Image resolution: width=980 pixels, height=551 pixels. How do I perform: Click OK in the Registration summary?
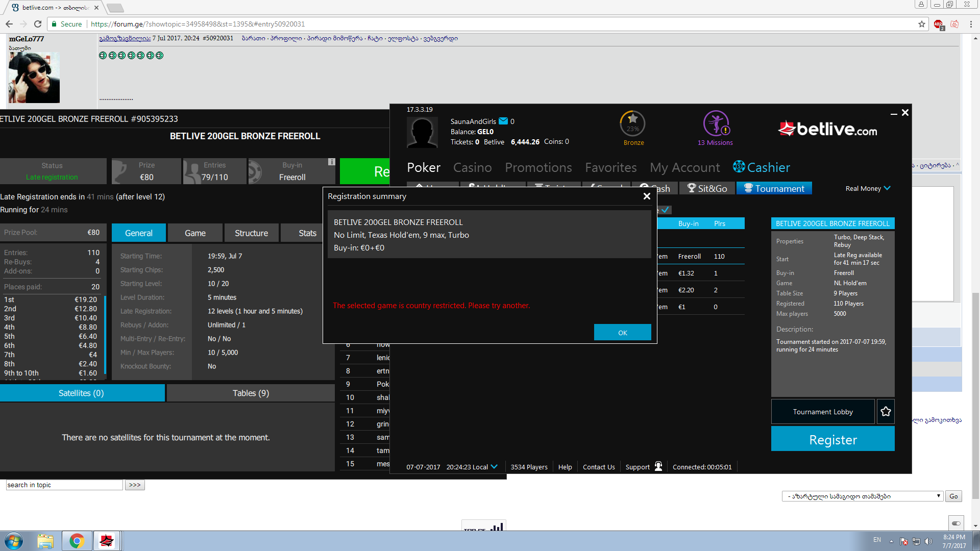[622, 333]
